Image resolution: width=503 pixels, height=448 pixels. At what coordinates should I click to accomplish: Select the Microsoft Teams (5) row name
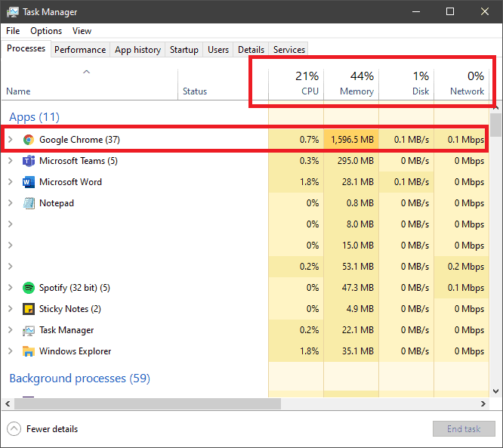click(x=79, y=161)
